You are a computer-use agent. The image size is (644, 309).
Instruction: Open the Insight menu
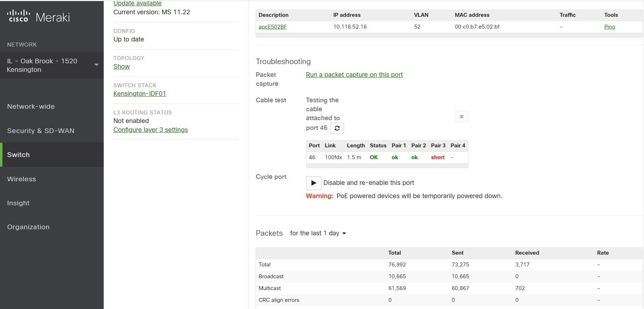pos(18,203)
